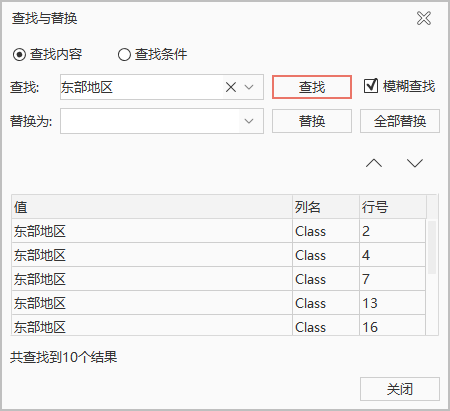Close the 查找与替换 dialog via X icon

(424, 18)
